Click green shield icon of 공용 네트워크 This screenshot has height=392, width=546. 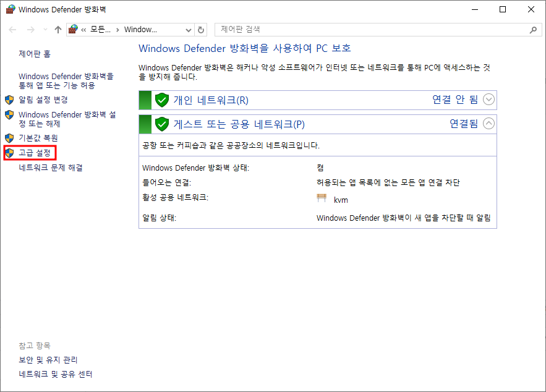[x=162, y=124]
